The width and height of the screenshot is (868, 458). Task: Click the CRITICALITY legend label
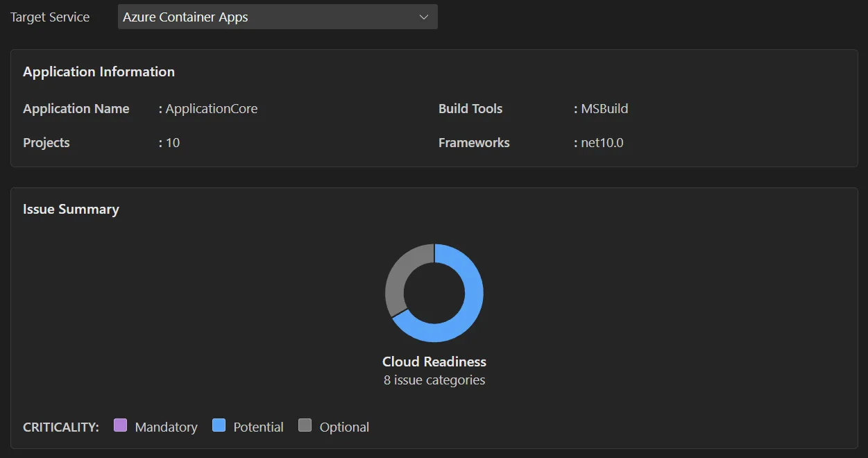61,427
